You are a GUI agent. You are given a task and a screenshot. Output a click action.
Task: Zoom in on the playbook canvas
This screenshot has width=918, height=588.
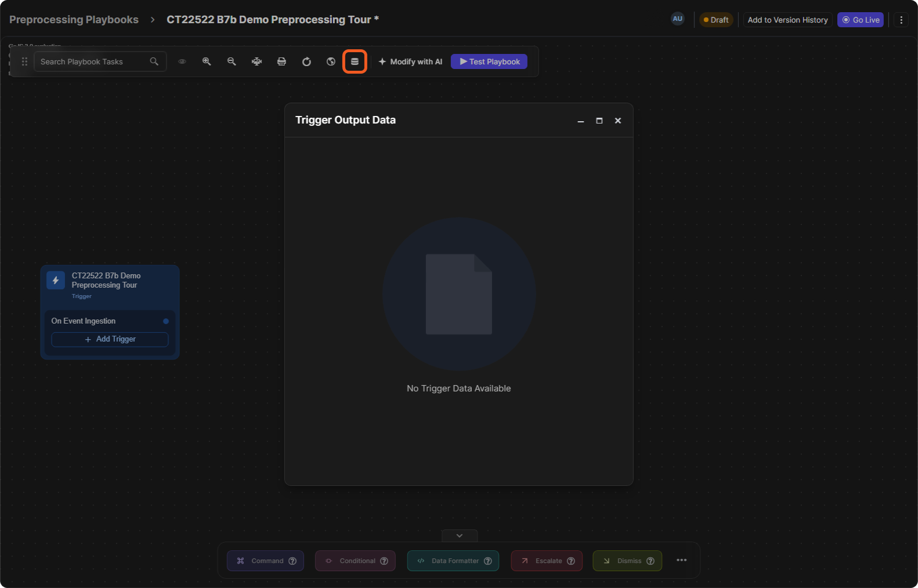click(x=207, y=61)
